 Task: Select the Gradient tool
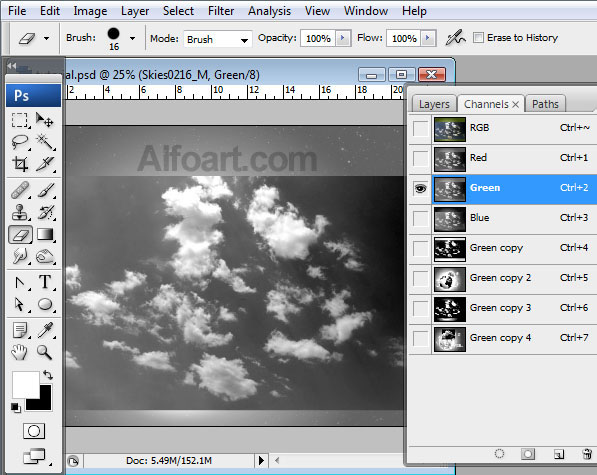[45, 234]
